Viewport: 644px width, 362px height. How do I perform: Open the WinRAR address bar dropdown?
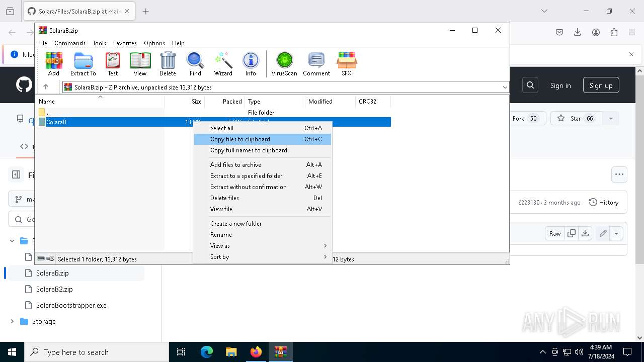505,87
